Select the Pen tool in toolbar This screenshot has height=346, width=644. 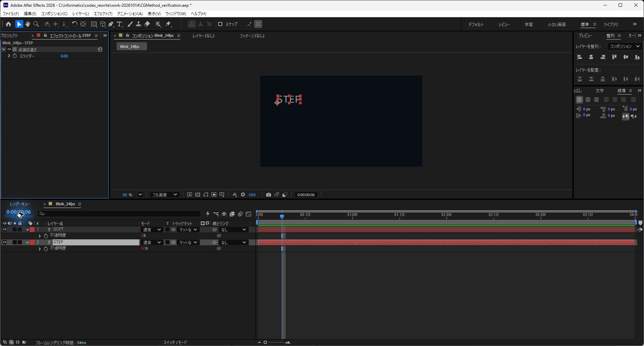(111, 24)
